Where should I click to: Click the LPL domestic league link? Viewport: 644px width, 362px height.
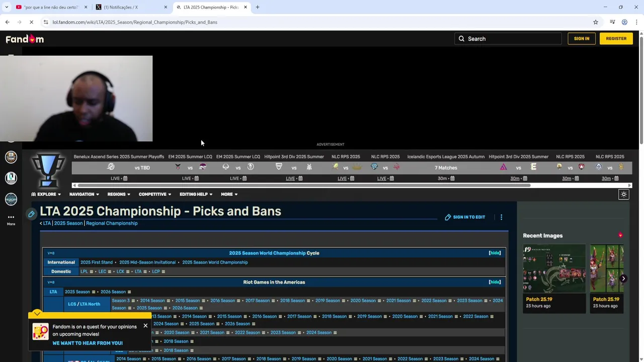click(x=84, y=271)
